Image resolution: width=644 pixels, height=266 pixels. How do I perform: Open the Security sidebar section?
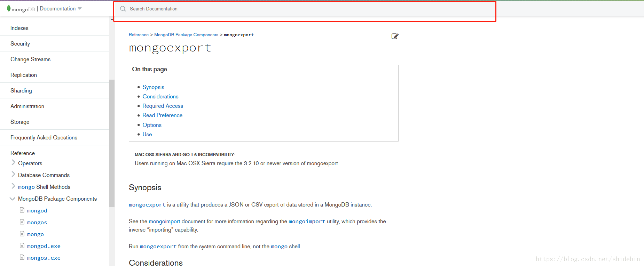click(x=20, y=44)
